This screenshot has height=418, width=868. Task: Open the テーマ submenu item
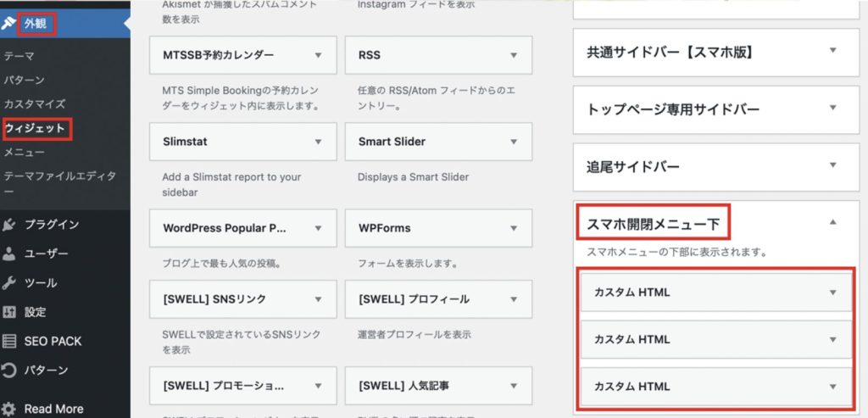point(19,56)
